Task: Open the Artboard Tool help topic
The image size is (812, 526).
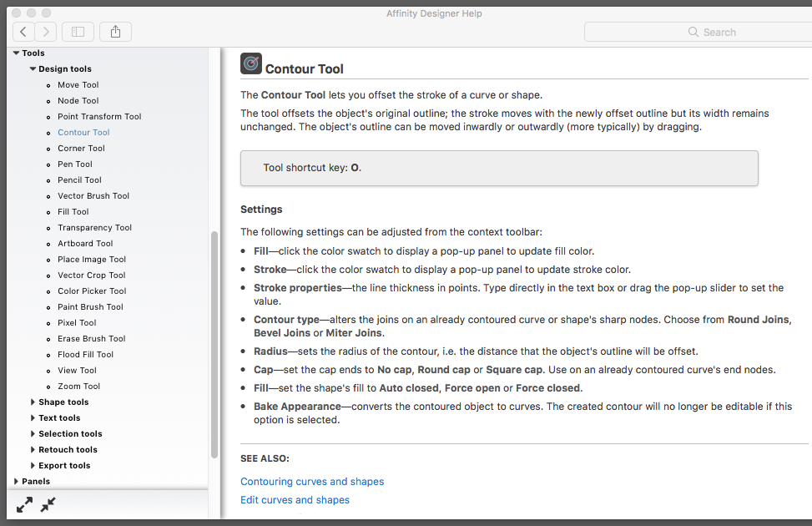Action: click(x=85, y=244)
